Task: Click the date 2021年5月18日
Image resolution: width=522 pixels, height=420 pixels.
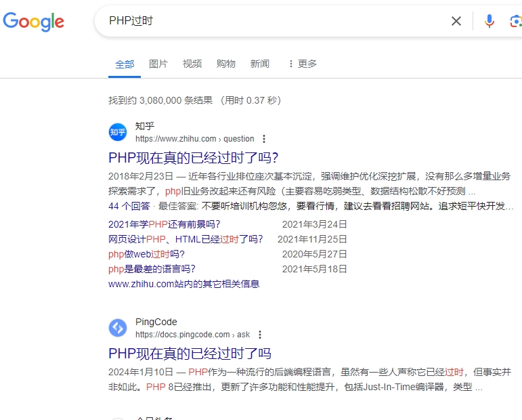Action: (x=314, y=269)
